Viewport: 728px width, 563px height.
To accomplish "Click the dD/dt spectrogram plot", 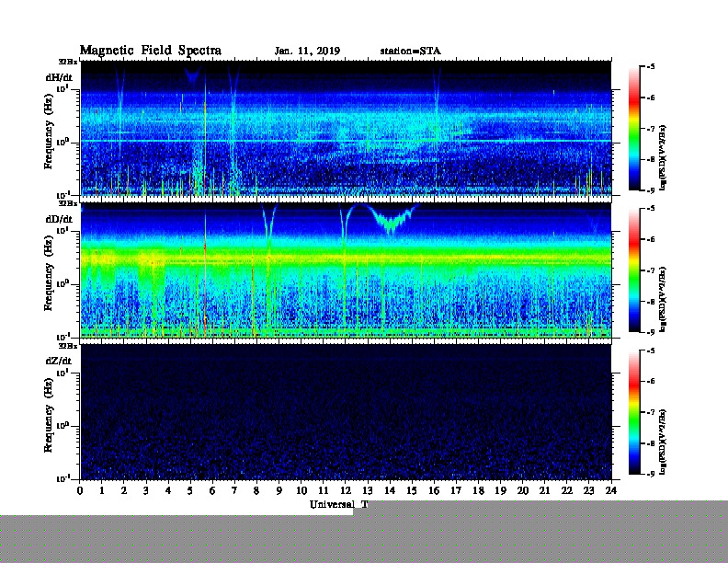I will click(346, 270).
